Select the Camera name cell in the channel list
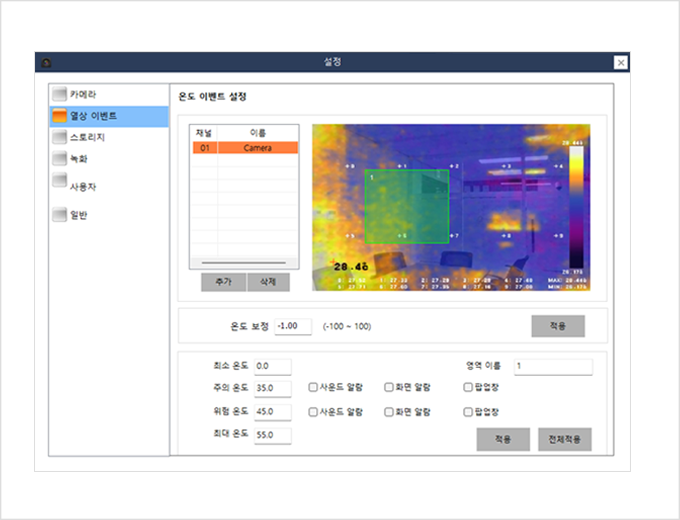The height and width of the screenshot is (520, 680). (258, 148)
